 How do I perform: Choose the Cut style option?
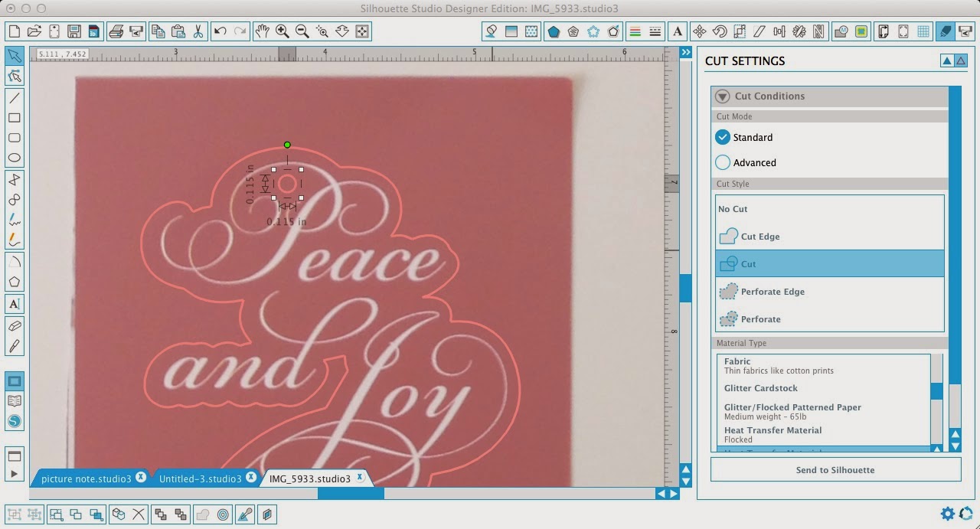[x=830, y=264]
